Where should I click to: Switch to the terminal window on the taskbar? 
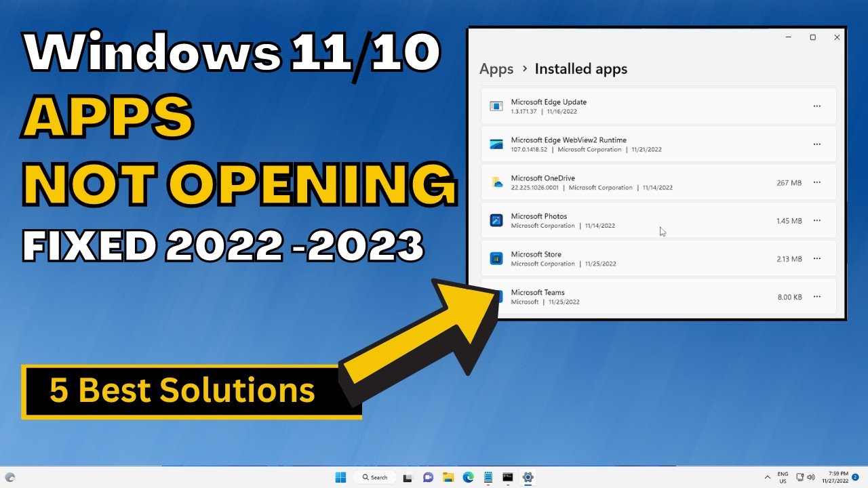click(x=508, y=477)
